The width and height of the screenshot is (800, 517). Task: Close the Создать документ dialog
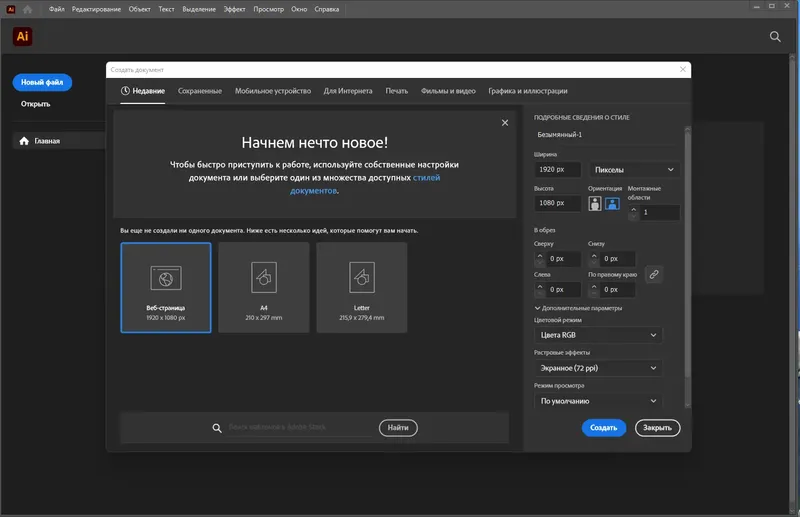pos(683,69)
